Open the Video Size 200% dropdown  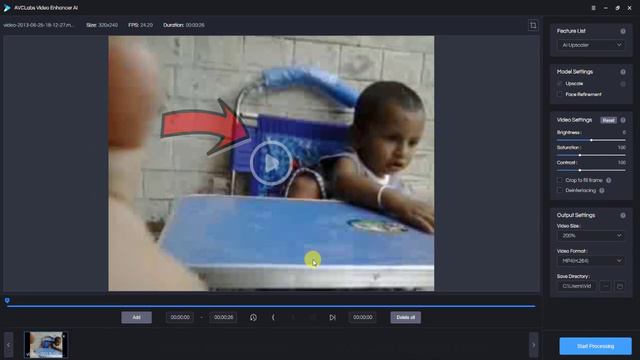coord(591,236)
